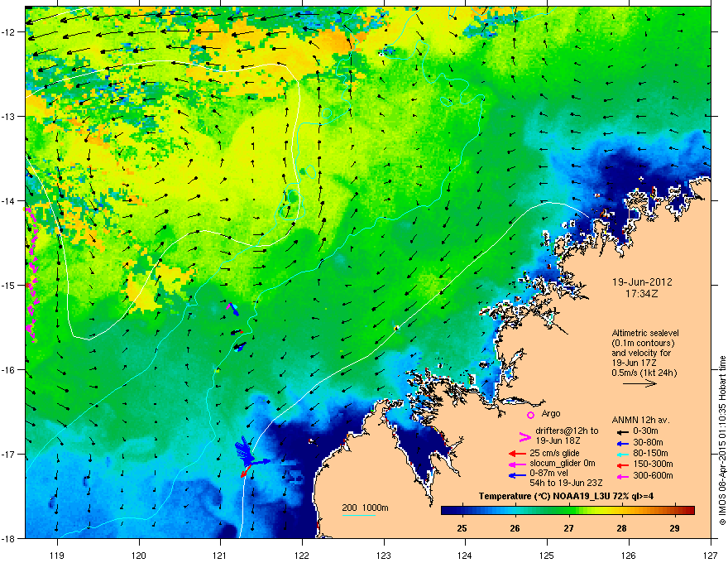This screenshot has width=728, height=563.
Task: Click the '25 cm/s glide' legend label
Action: click(x=554, y=453)
